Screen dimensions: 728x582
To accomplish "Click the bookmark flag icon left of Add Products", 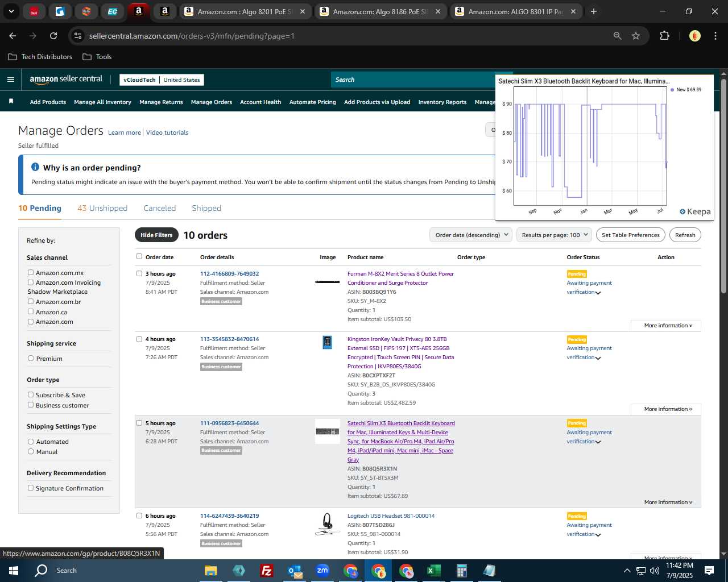I will (x=11, y=101).
